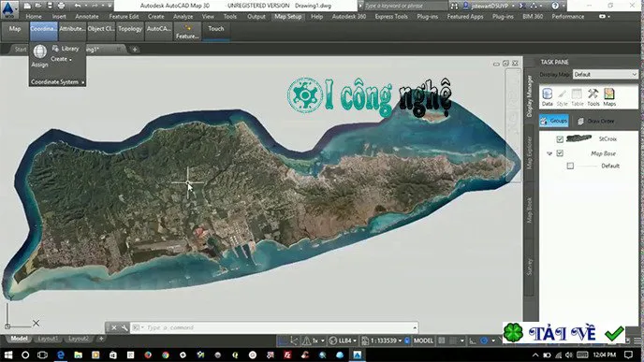Screen dimensions: 644x362
Task: Click the Feature panel star icon
Action: (x=188, y=28)
